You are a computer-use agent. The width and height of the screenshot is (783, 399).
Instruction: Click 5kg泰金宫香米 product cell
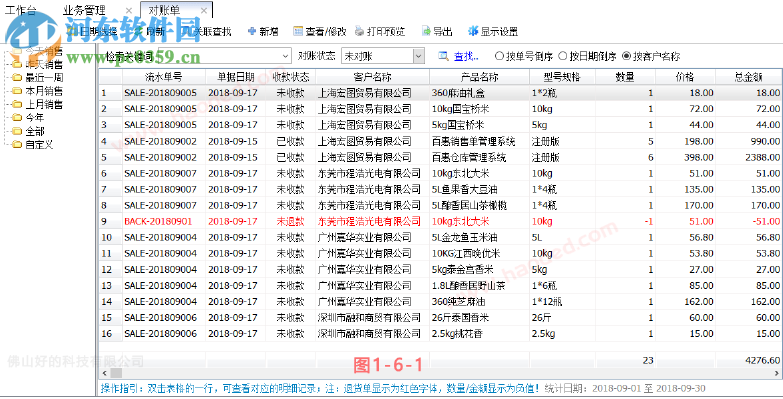(x=480, y=270)
